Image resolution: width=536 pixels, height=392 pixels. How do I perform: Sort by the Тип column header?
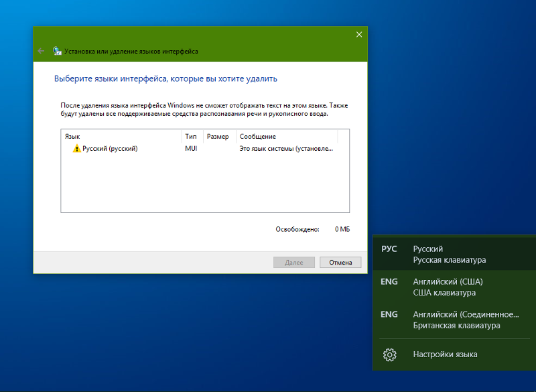click(x=192, y=137)
